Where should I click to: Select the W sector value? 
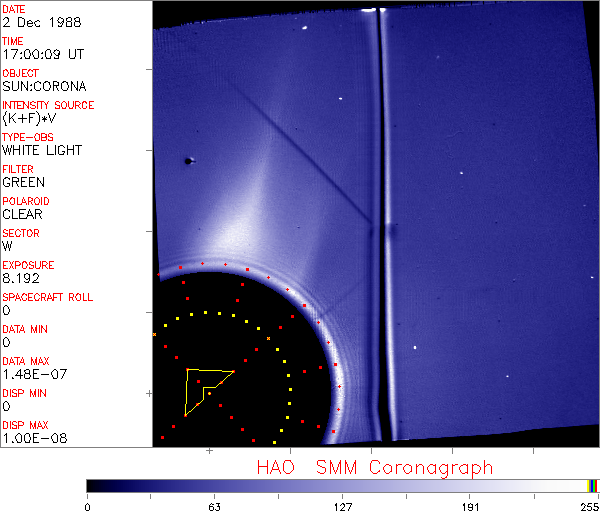click(x=7, y=246)
